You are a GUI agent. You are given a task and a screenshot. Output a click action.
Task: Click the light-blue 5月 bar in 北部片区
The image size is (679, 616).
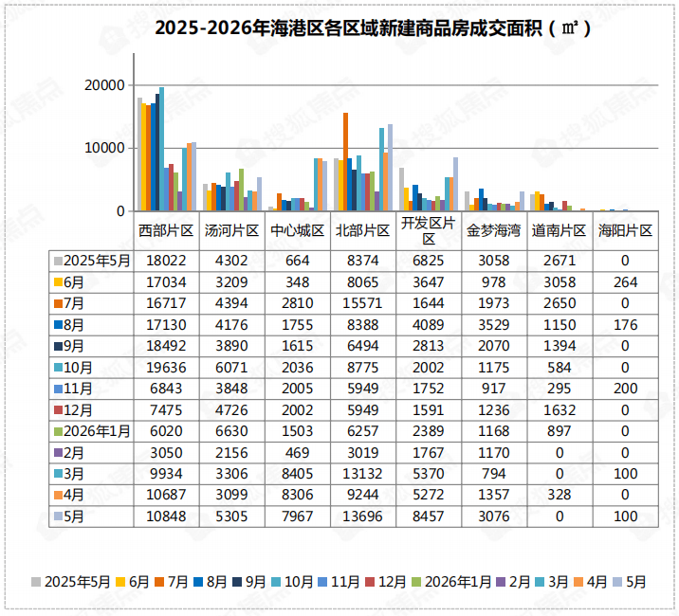tap(390, 168)
